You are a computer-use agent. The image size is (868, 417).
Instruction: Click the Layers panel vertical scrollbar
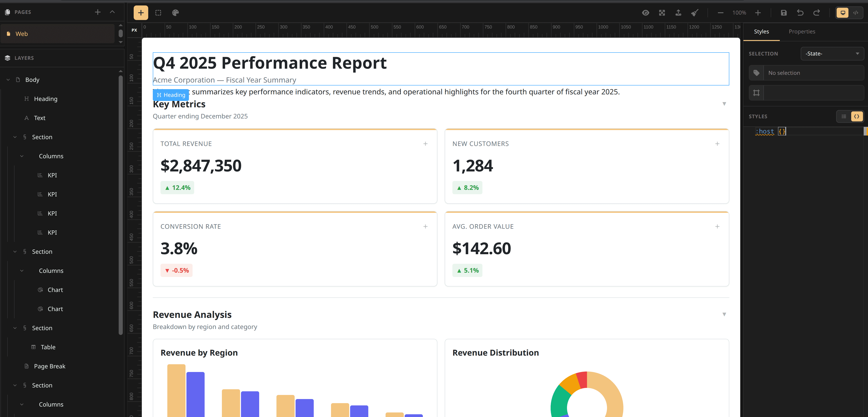tap(121, 205)
